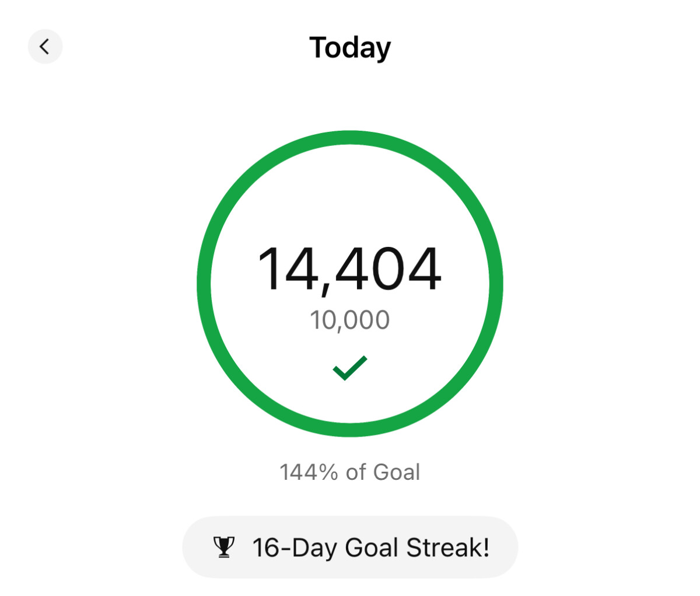The width and height of the screenshot is (700, 596).
Task: Click the gray circular back button
Action: point(45,46)
